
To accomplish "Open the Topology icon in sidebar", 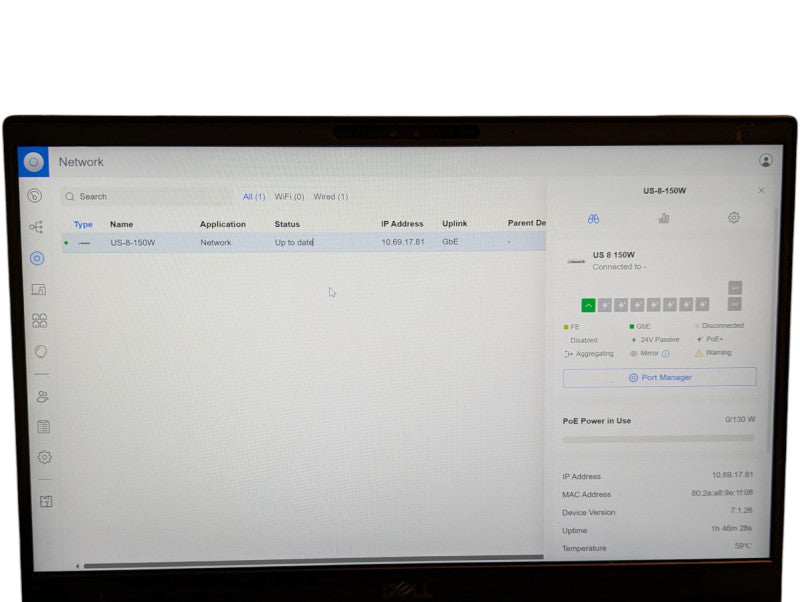I will [x=36, y=227].
